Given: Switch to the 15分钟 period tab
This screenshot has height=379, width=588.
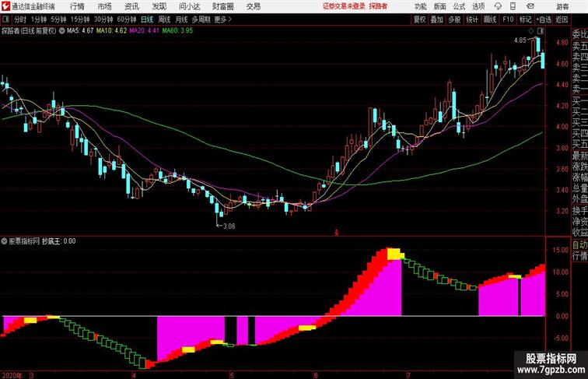Looking at the screenshot, I should pyautogui.click(x=80, y=19).
